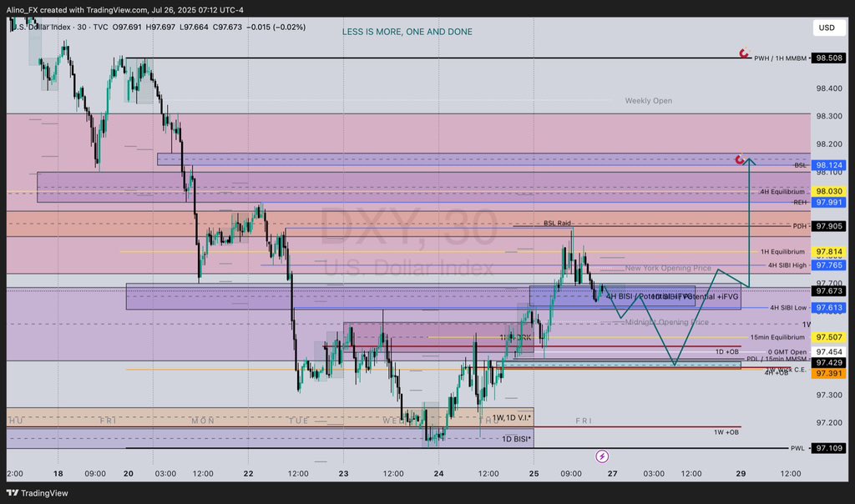Select the yellow 97.814 price label

click(x=829, y=252)
